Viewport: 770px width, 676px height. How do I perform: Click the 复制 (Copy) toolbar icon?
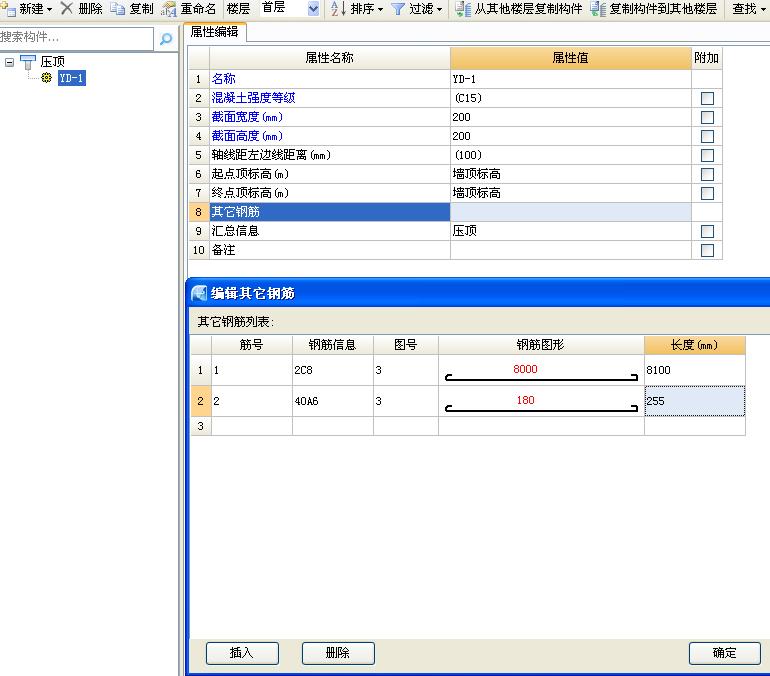pos(117,8)
